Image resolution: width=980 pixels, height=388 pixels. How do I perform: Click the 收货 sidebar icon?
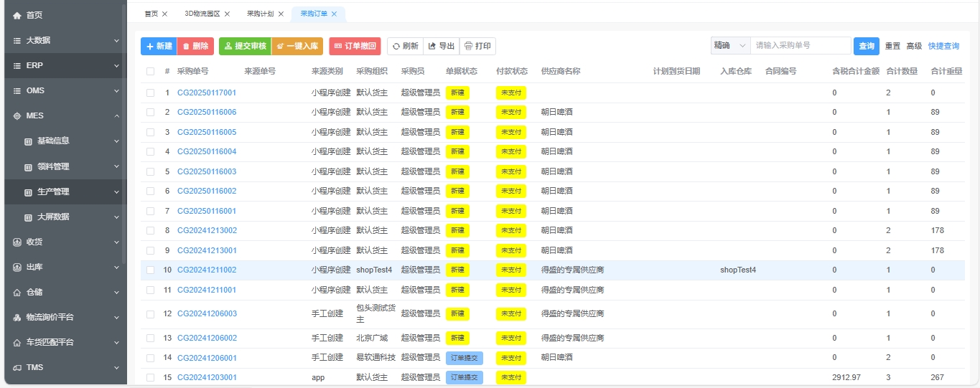(x=17, y=242)
